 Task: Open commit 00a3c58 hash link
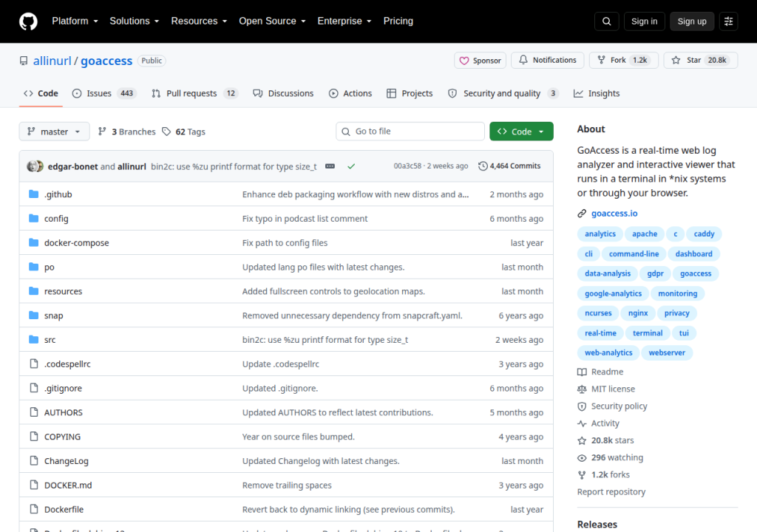click(x=407, y=166)
